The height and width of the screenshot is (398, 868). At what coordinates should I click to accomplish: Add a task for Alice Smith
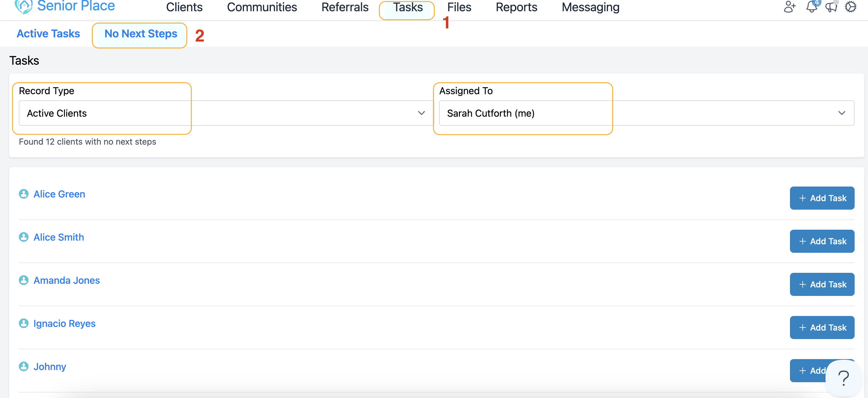point(822,241)
